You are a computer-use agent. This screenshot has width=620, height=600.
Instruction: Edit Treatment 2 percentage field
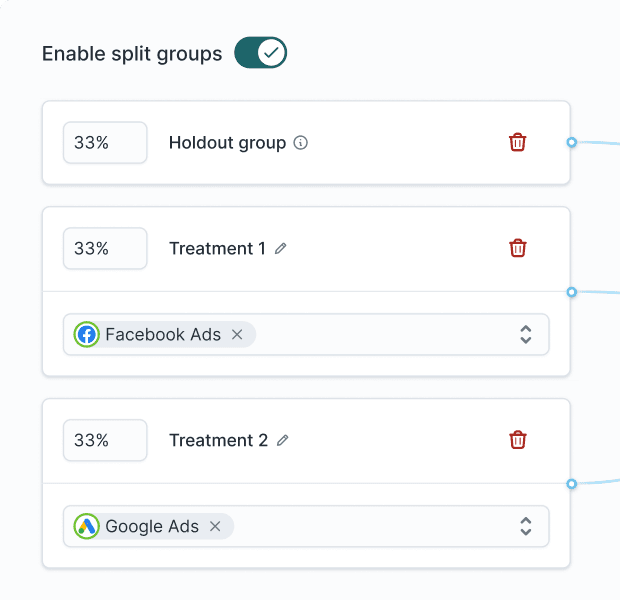pyautogui.click(x=105, y=441)
